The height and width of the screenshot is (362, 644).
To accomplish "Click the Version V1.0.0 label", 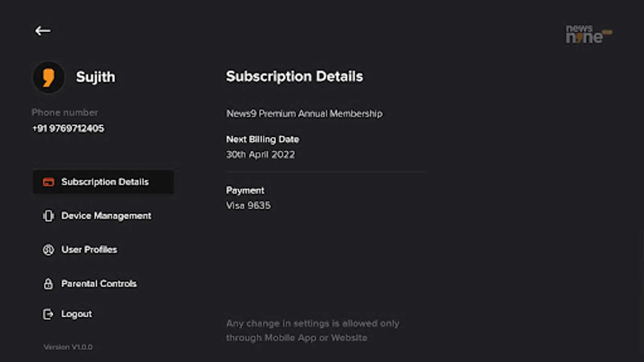I will click(68, 347).
